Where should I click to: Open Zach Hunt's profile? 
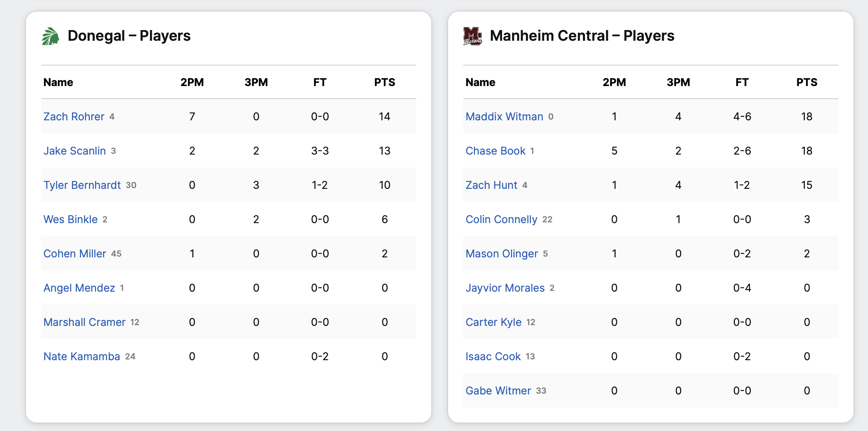click(491, 185)
